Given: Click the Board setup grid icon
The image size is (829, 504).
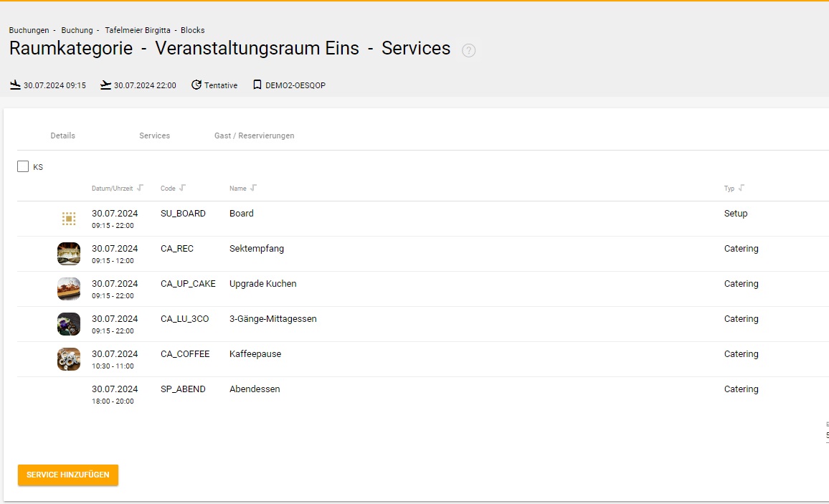Looking at the screenshot, I should coord(69,219).
